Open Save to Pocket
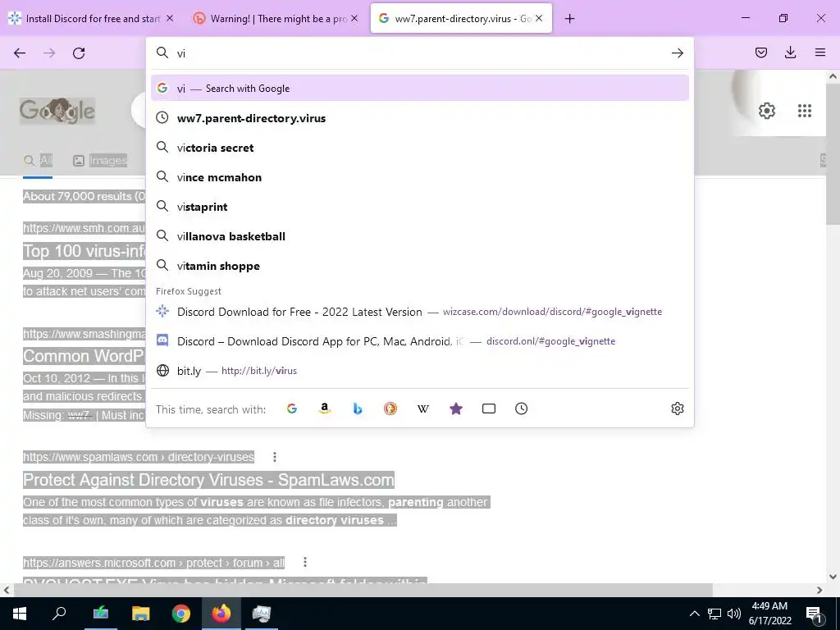 (x=760, y=52)
